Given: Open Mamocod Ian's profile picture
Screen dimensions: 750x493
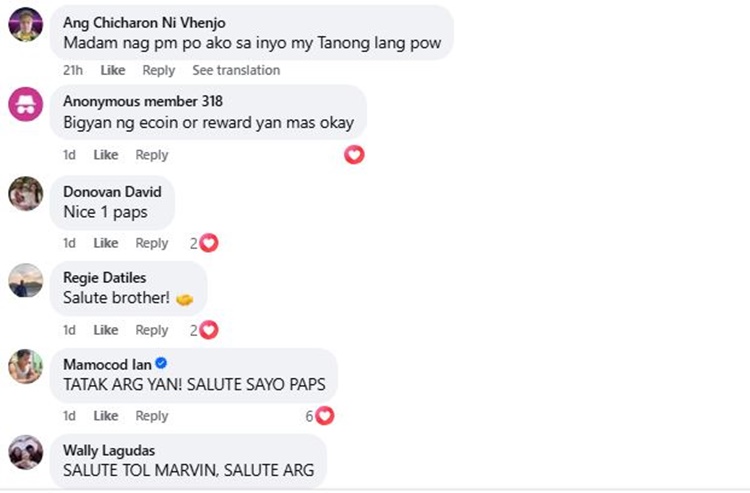Looking at the screenshot, I should pos(26,366).
